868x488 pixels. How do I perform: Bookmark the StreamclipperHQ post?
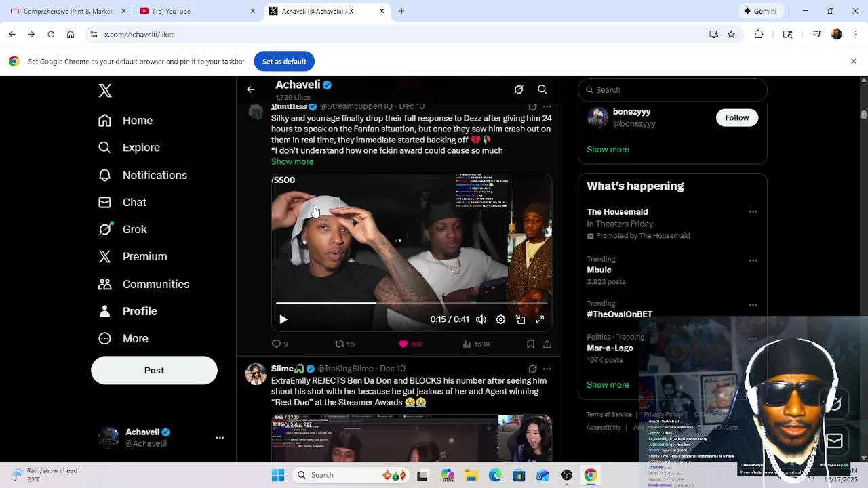(x=530, y=344)
